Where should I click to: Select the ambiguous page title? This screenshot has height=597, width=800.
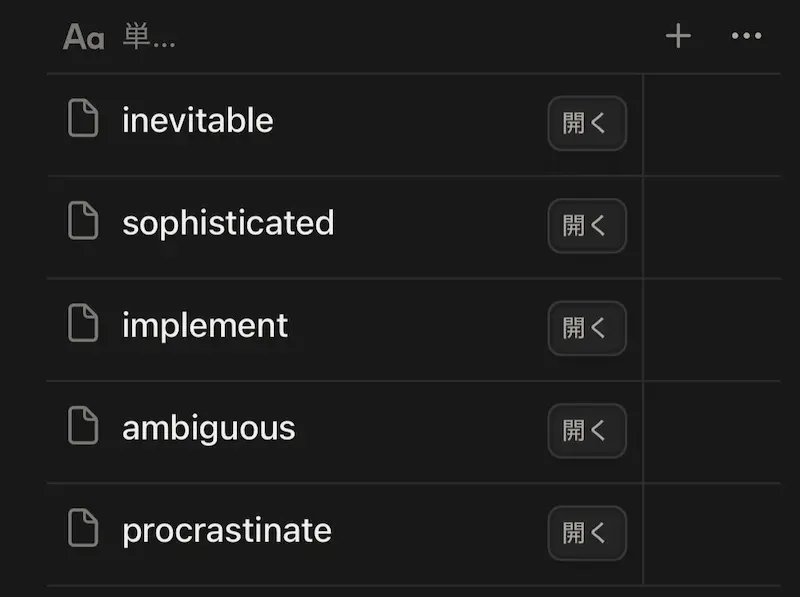pyautogui.click(x=208, y=429)
